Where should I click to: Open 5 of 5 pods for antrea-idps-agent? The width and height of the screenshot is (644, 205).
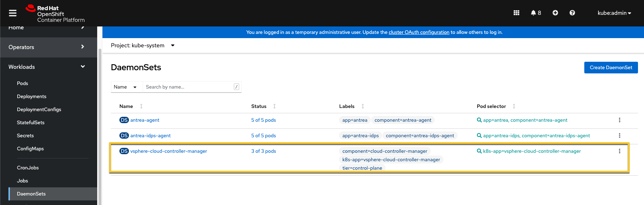264,135
